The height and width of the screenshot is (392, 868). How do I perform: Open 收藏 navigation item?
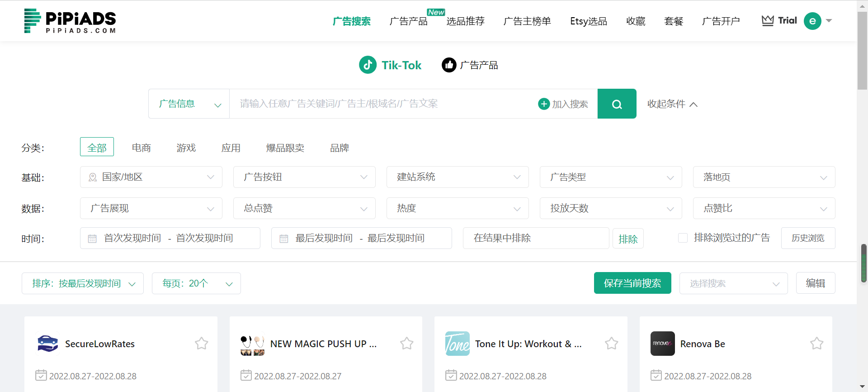636,21
